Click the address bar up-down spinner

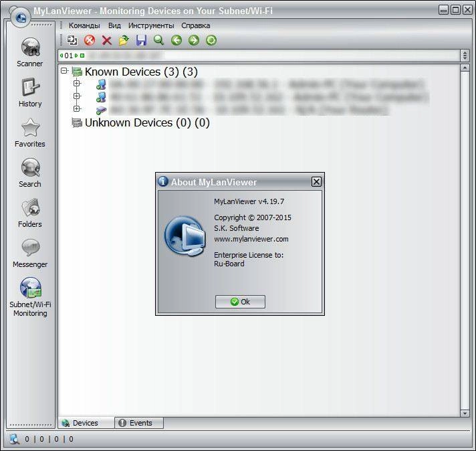pyautogui.click(x=465, y=56)
